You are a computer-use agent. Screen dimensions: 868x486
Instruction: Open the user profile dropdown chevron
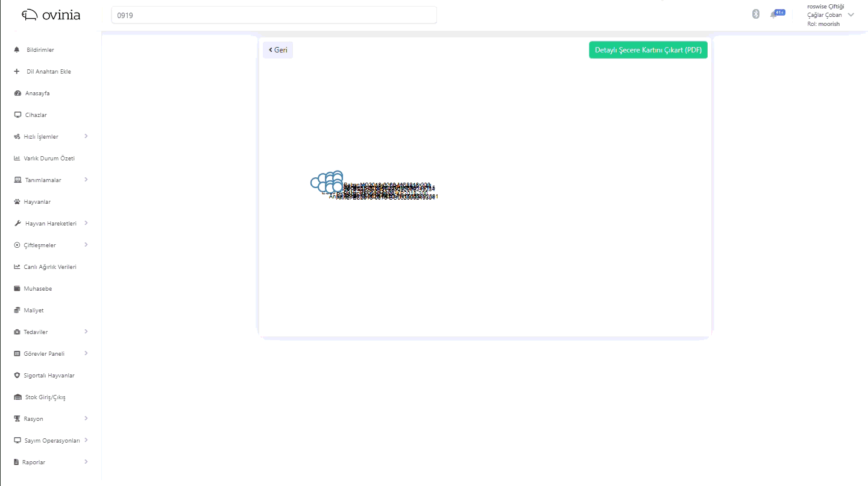click(x=851, y=15)
